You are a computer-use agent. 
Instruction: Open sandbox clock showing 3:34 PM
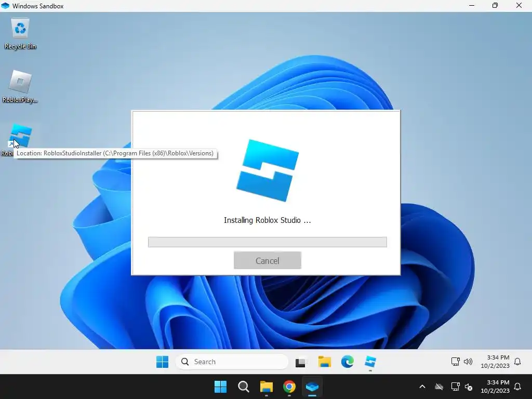point(495,362)
